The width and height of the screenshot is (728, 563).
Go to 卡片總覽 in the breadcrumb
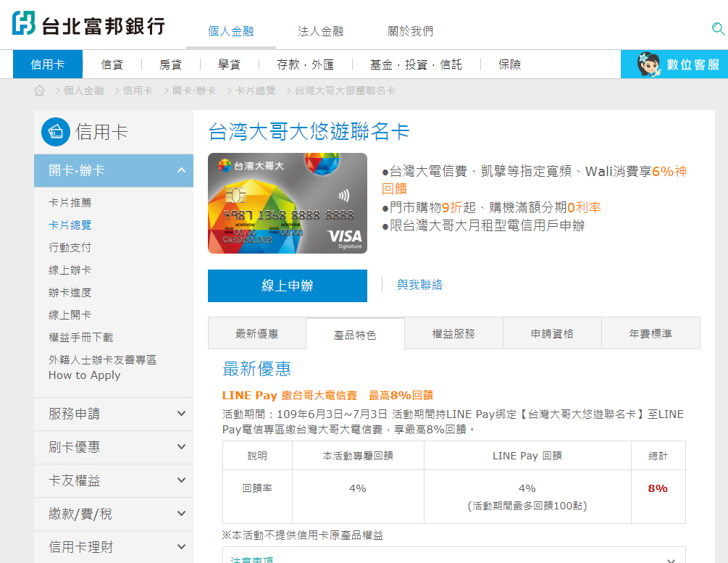(x=256, y=91)
